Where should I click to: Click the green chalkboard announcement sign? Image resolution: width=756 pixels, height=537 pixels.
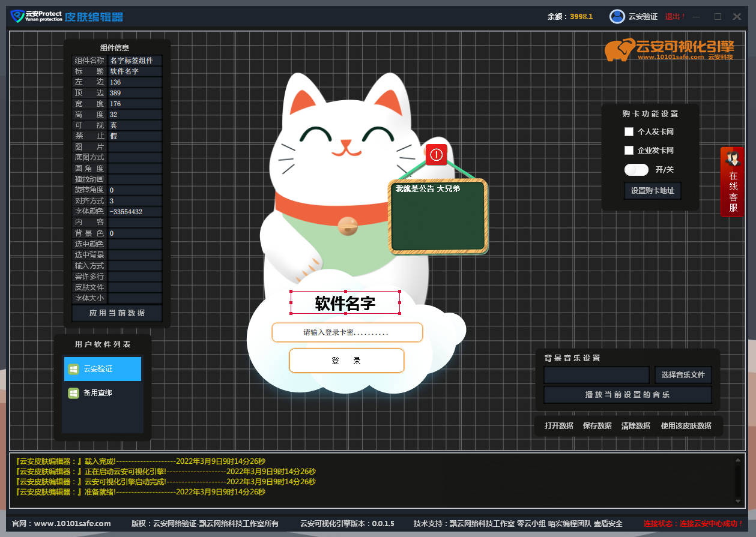438,217
